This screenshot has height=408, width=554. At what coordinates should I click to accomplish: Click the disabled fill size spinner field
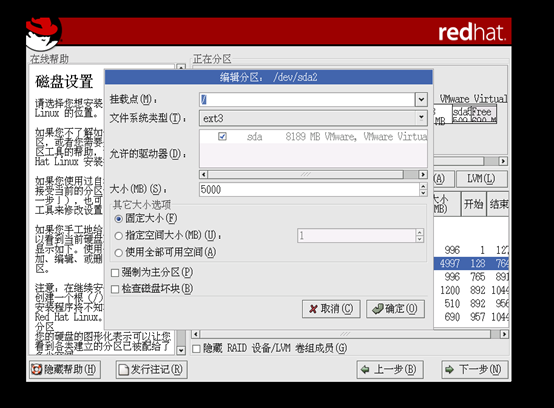(x=356, y=236)
